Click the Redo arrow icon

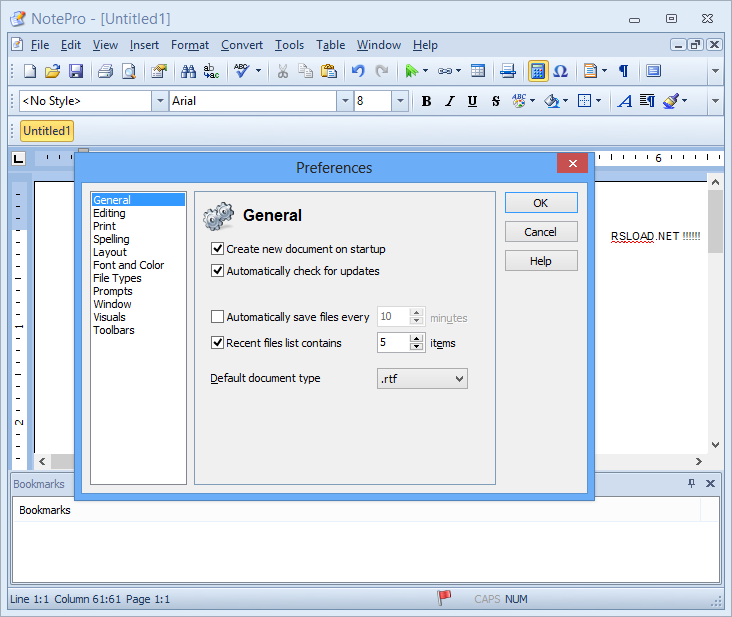(x=382, y=71)
